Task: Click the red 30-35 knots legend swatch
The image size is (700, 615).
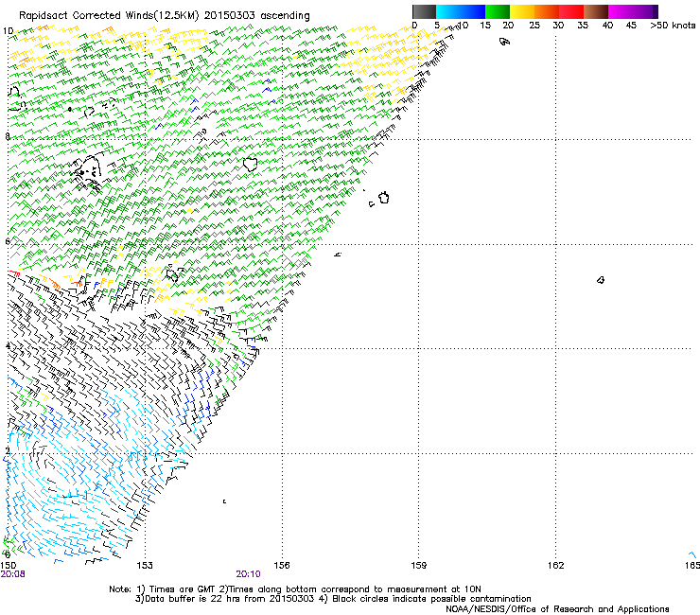Action: coord(571,11)
